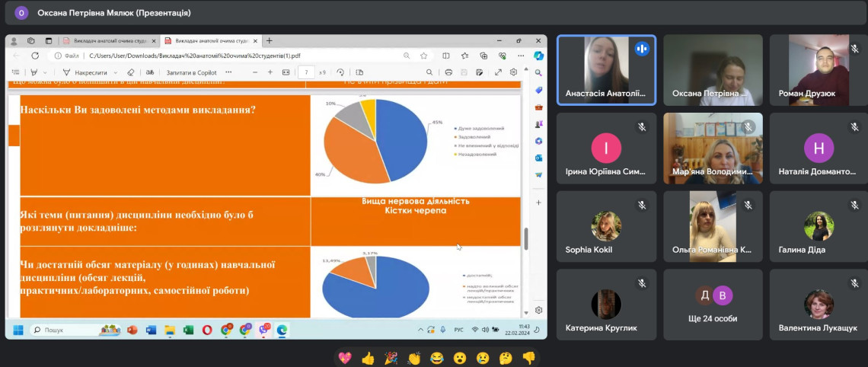Switch the РУС keyboard language indicator

pos(459,330)
